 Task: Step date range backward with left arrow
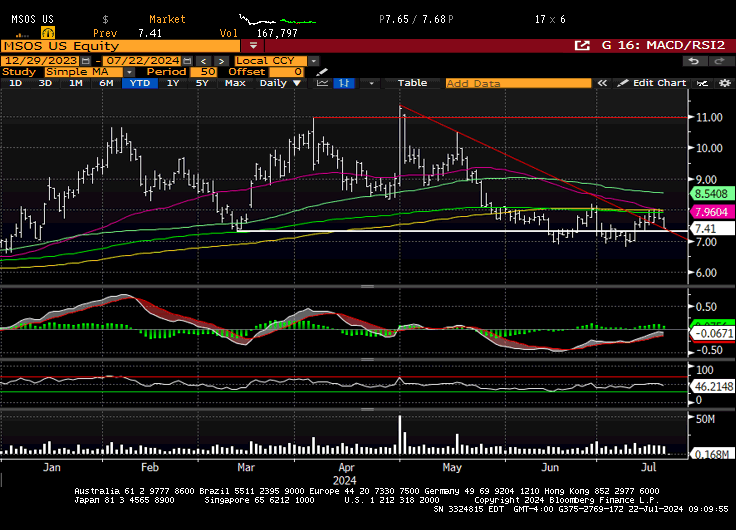(x=203, y=61)
